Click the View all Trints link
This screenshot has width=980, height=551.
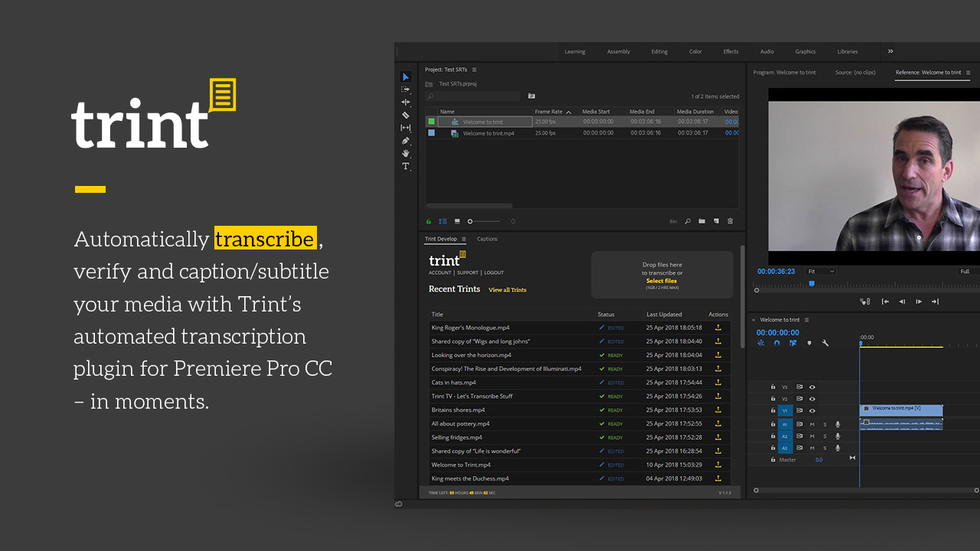(x=507, y=290)
